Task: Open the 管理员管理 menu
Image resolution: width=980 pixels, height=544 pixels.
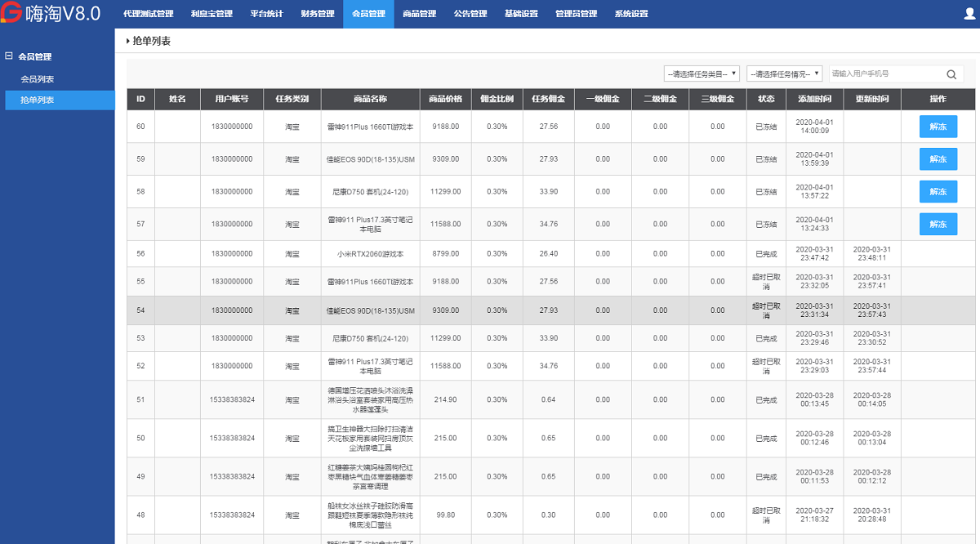Action: pos(575,13)
